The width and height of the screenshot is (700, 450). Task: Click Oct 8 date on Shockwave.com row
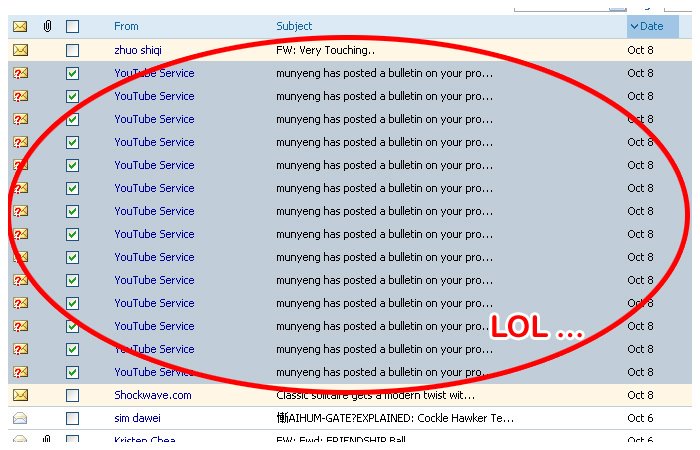click(640, 395)
